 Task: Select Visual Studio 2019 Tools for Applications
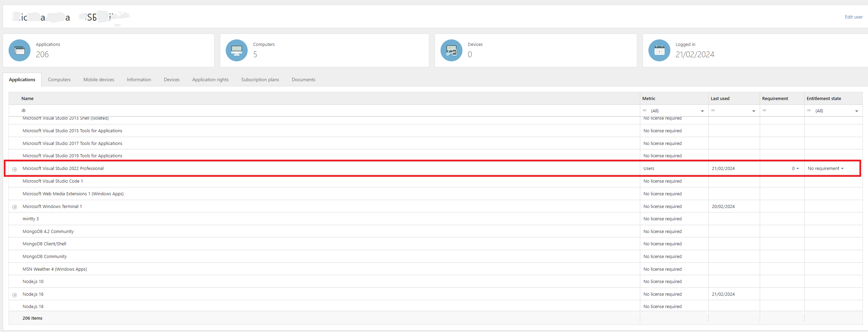(72, 156)
